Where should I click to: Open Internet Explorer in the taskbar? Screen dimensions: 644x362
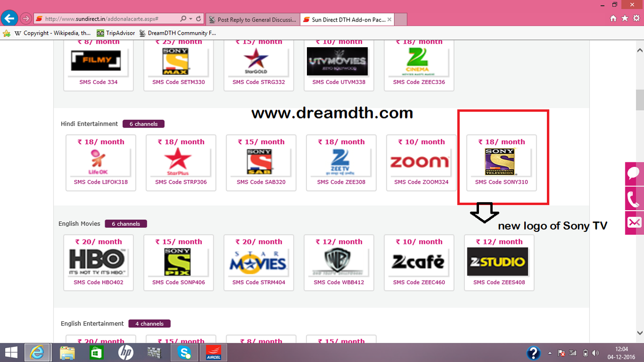(x=37, y=352)
